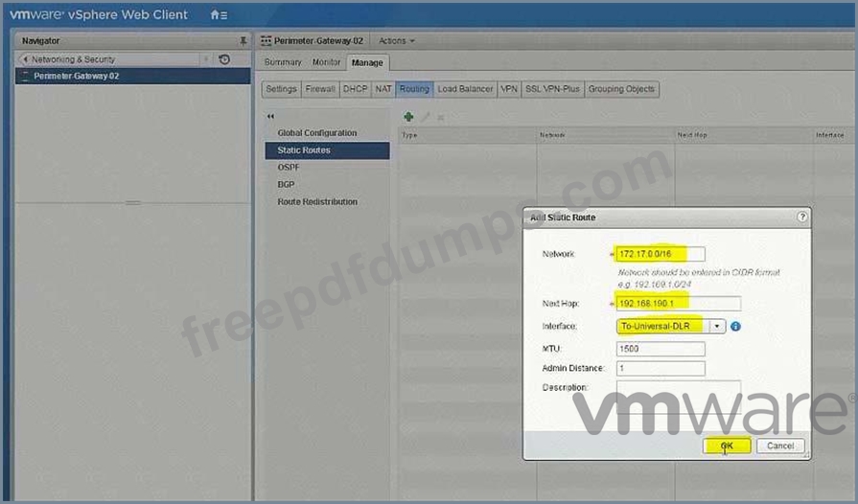
Task: Open the NAT sub-tab
Action: click(383, 89)
